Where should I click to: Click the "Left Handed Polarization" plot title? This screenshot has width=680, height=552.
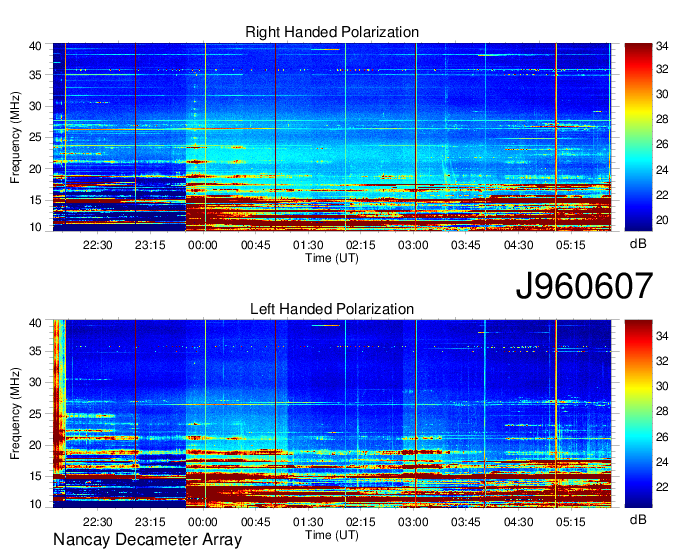coord(332,309)
